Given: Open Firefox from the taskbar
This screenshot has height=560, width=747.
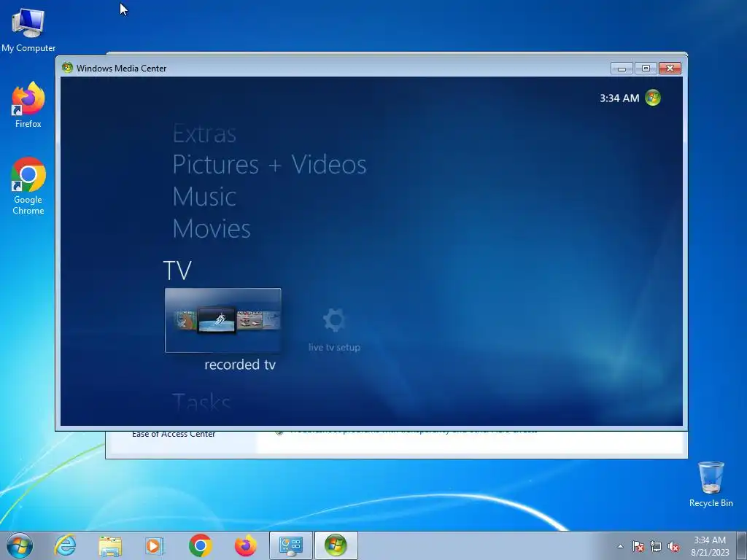Looking at the screenshot, I should pos(245,545).
